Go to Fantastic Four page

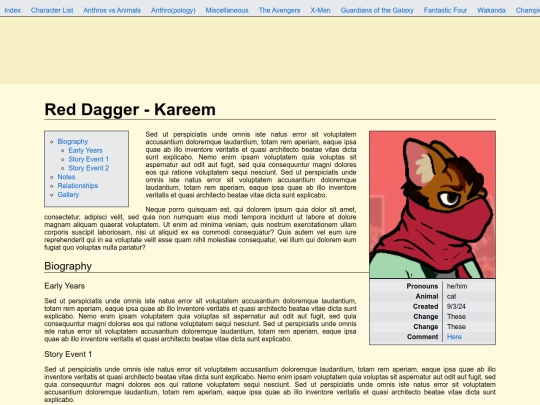[445, 10]
